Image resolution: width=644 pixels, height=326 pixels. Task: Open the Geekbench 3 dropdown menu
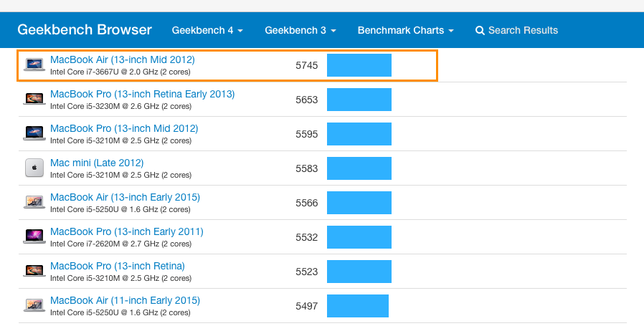300,30
